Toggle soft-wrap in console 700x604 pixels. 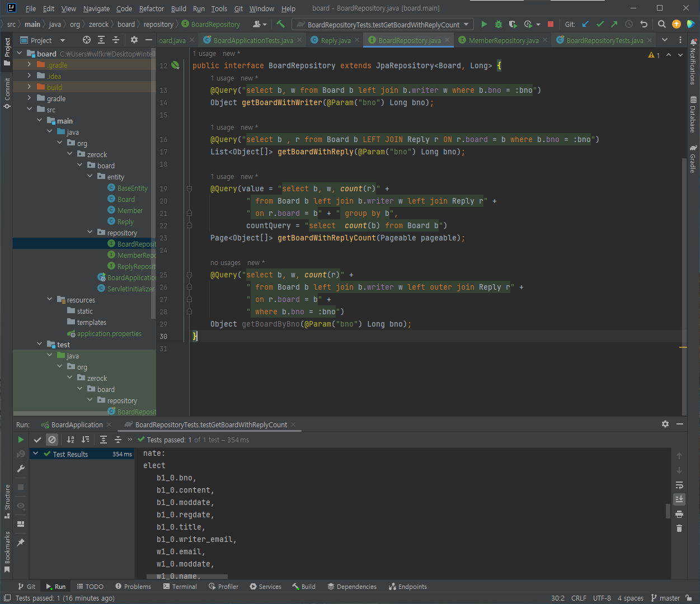[x=679, y=485]
